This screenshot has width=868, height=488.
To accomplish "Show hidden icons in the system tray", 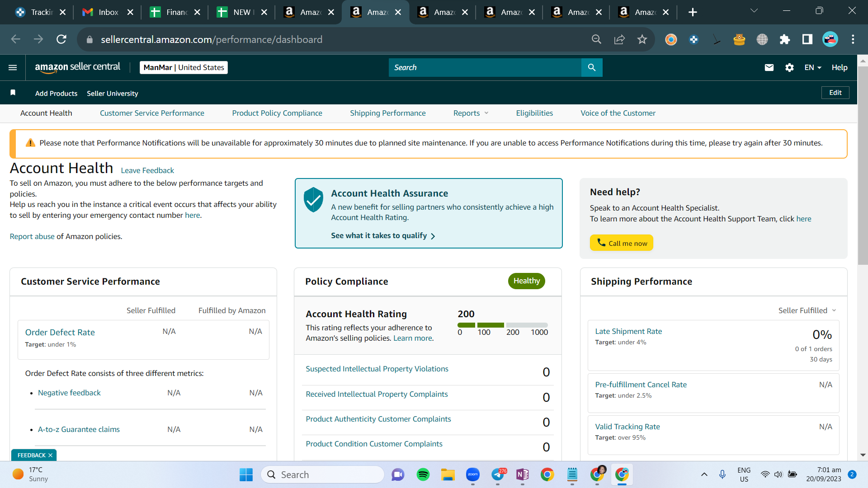I will tap(704, 474).
